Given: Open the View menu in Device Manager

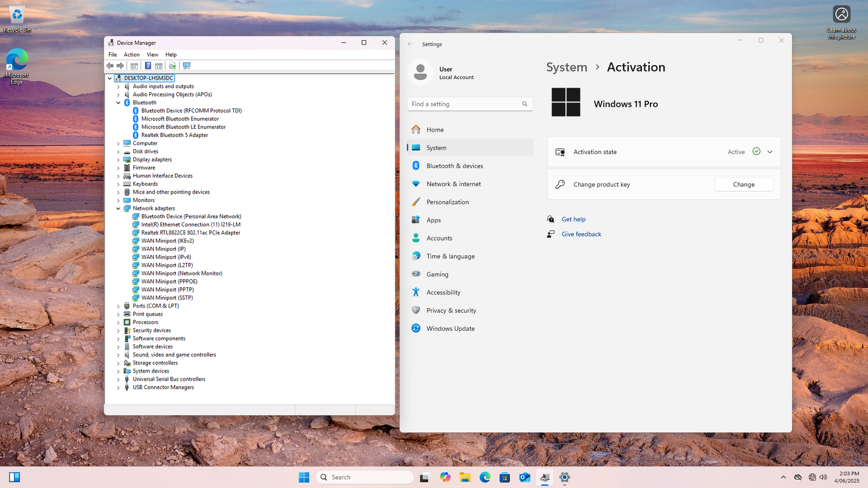Looking at the screenshot, I should (152, 55).
